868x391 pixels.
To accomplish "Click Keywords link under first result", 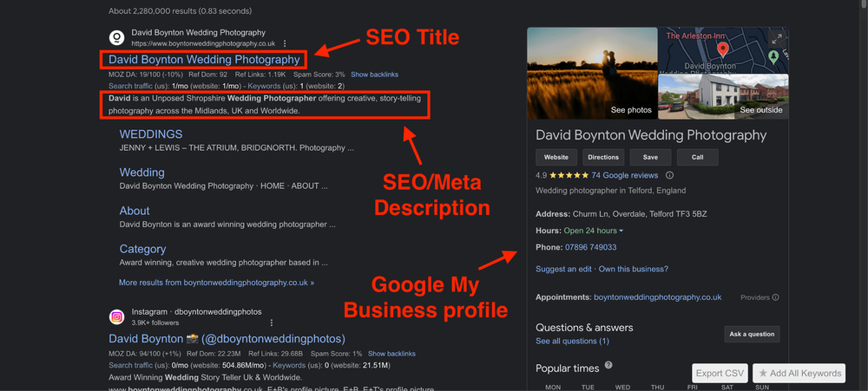I will pyautogui.click(x=265, y=86).
